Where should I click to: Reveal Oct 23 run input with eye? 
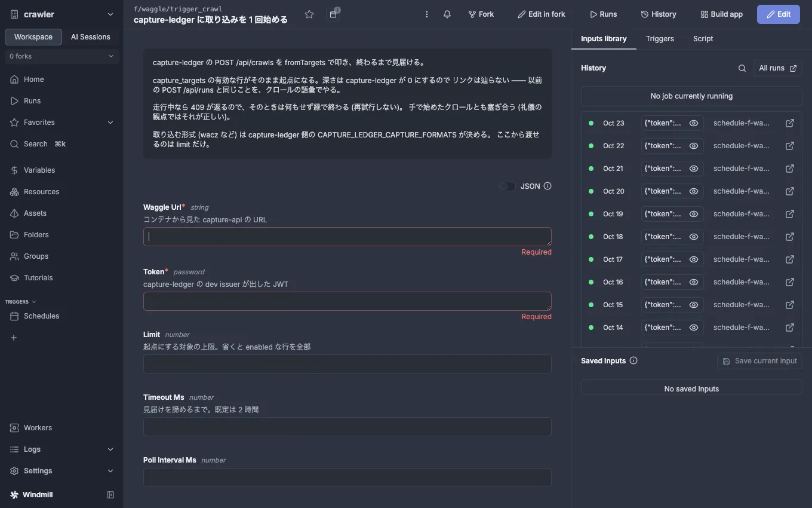(694, 123)
